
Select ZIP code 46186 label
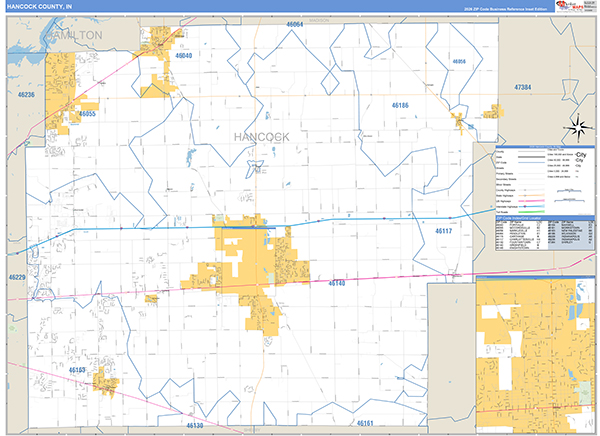(400, 104)
